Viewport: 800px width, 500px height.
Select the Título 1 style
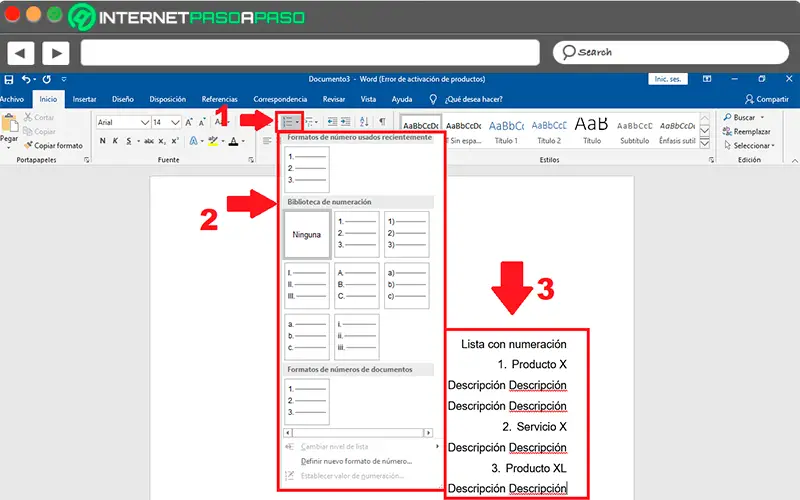tap(506, 131)
